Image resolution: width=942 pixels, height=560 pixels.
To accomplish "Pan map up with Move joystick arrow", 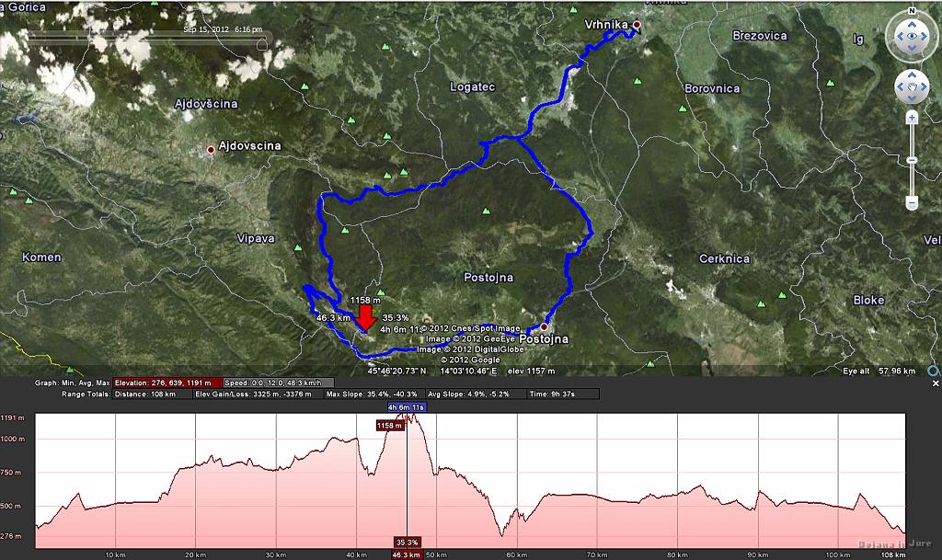I will [x=912, y=74].
